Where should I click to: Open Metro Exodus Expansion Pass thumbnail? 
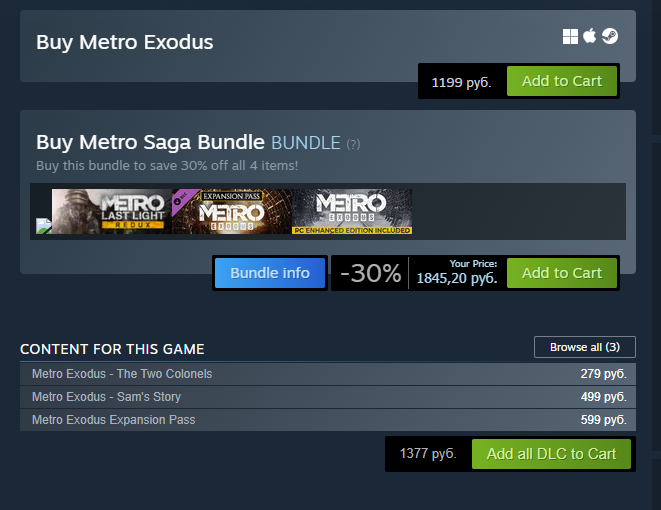pos(232,211)
